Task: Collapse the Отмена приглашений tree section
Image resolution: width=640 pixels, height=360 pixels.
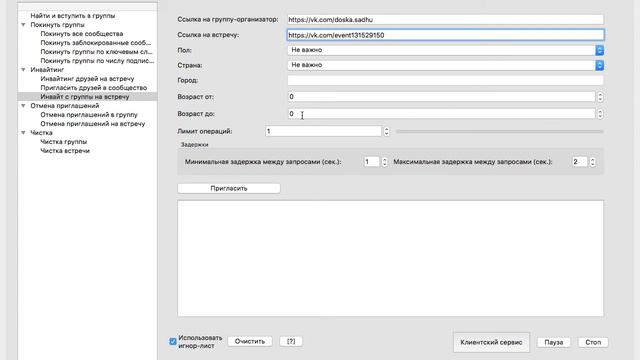Action: [x=23, y=106]
